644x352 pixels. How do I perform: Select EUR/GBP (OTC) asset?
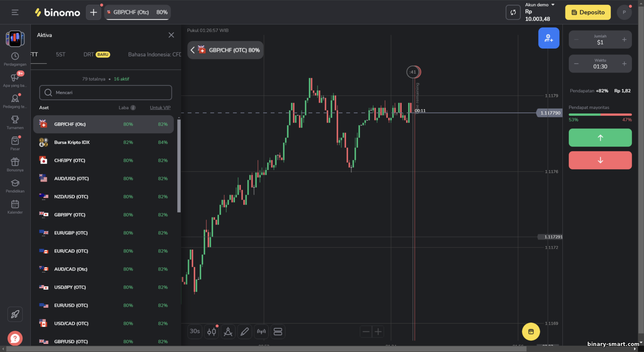point(103,233)
